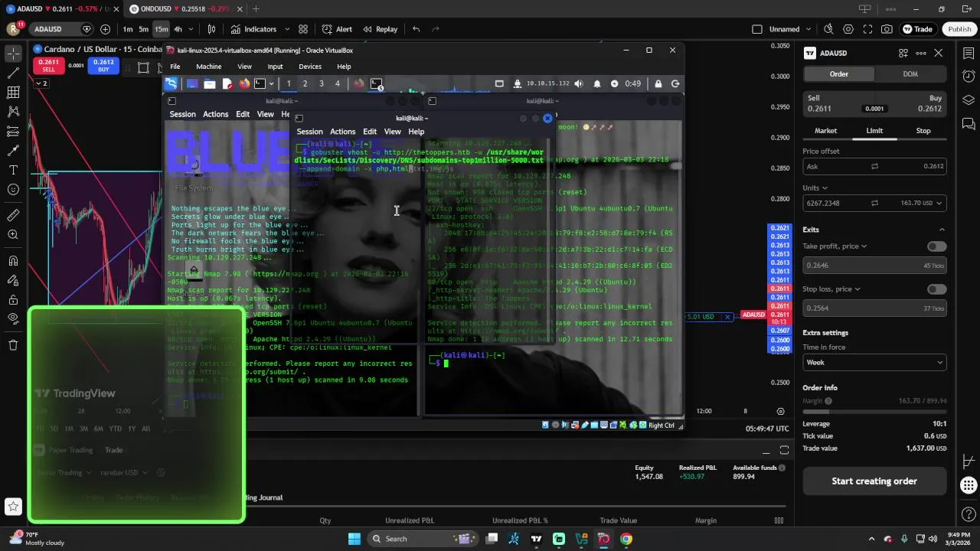The image size is (980, 551).
Task: Open the VirtualBox Devices menu
Action: pyautogui.click(x=309, y=67)
